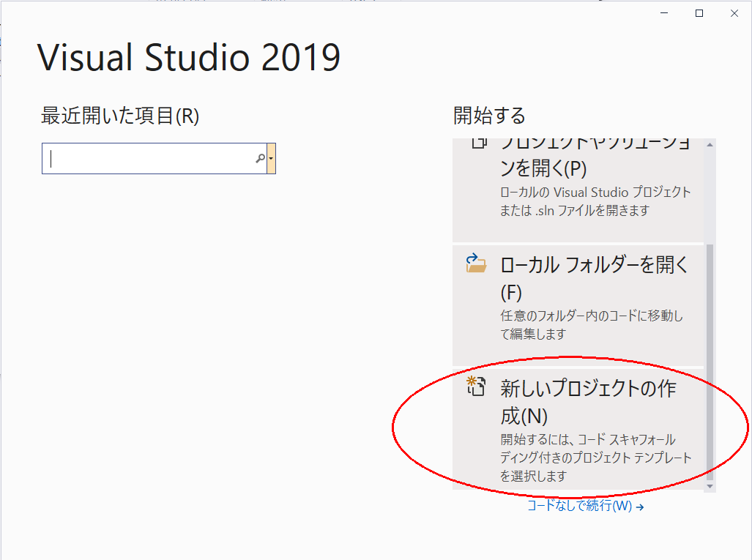Click the 開始する heading
The width and height of the screenshot is (752, 560).
coord(489,116)
